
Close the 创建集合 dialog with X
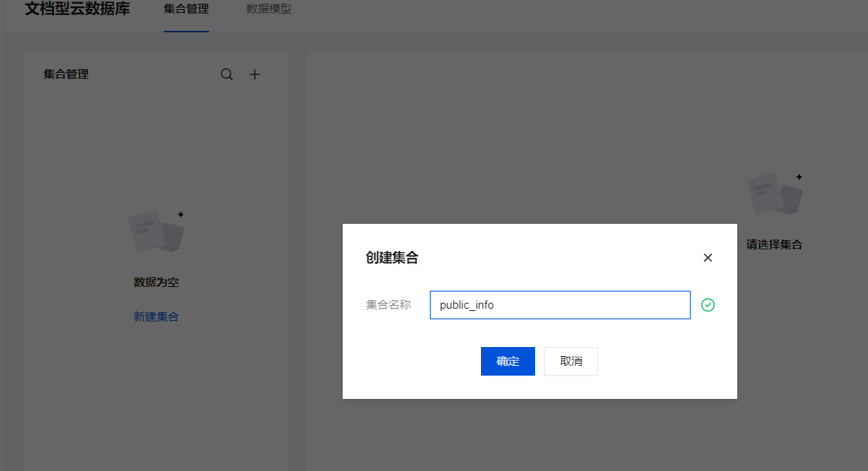pos(707,258)
